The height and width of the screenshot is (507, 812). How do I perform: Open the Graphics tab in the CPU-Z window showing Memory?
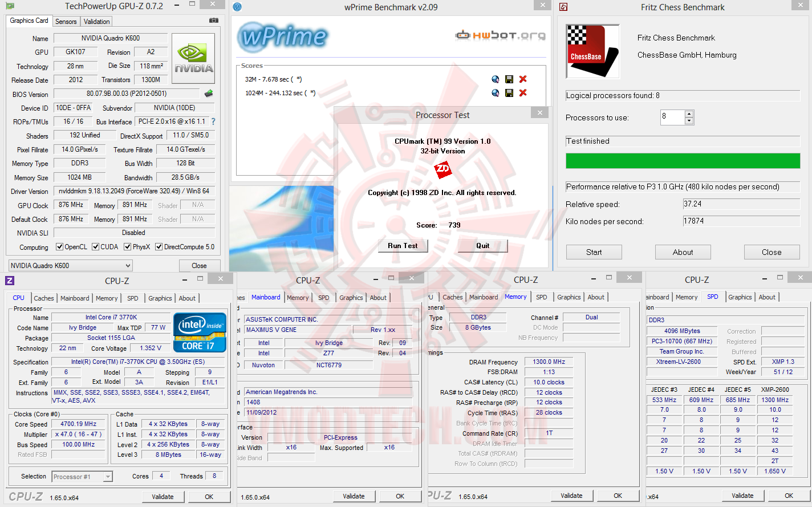pyautogui.click(x=569, y=297)
